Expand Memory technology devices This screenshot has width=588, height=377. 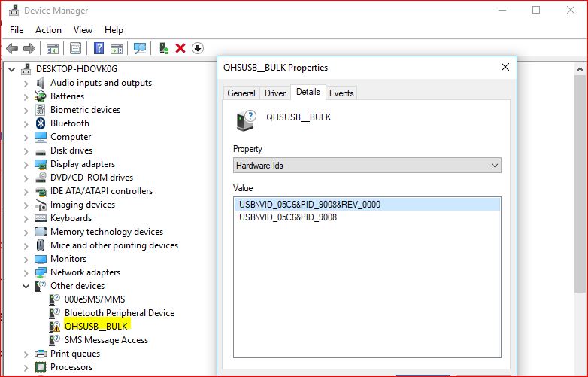[x=26, y=232]
